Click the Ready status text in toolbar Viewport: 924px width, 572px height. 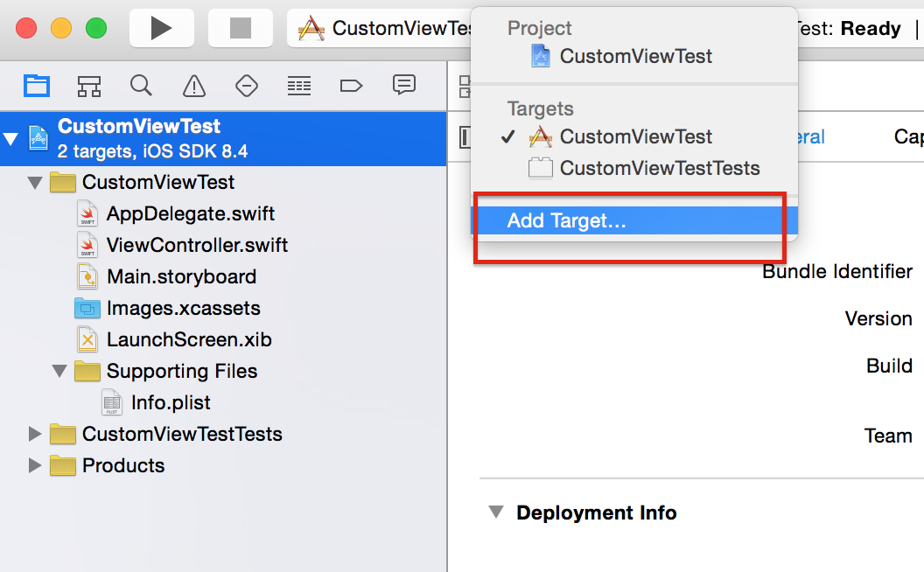coord(871,28)
